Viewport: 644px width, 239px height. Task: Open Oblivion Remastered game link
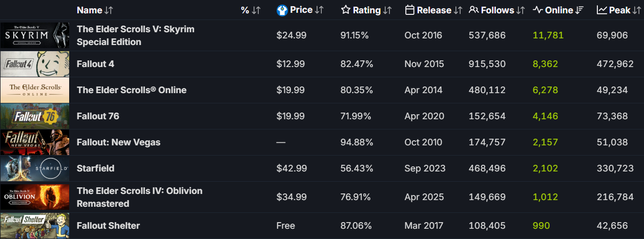tap(139, 197)
